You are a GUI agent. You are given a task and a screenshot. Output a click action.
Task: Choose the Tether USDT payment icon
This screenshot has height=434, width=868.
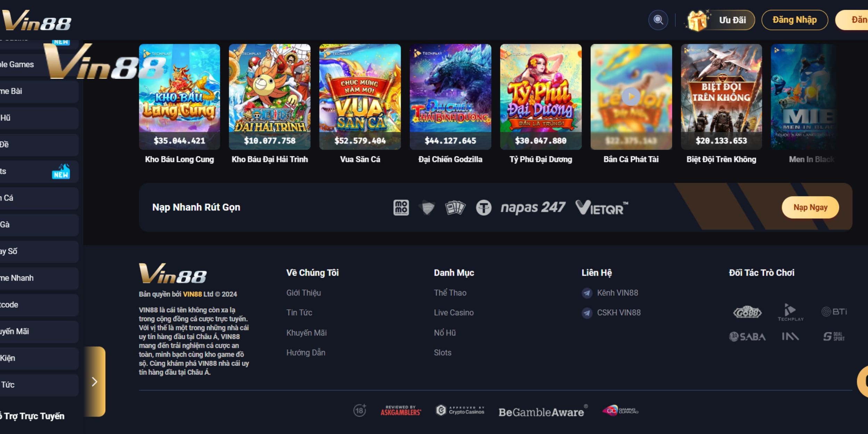tap(483, 208)
